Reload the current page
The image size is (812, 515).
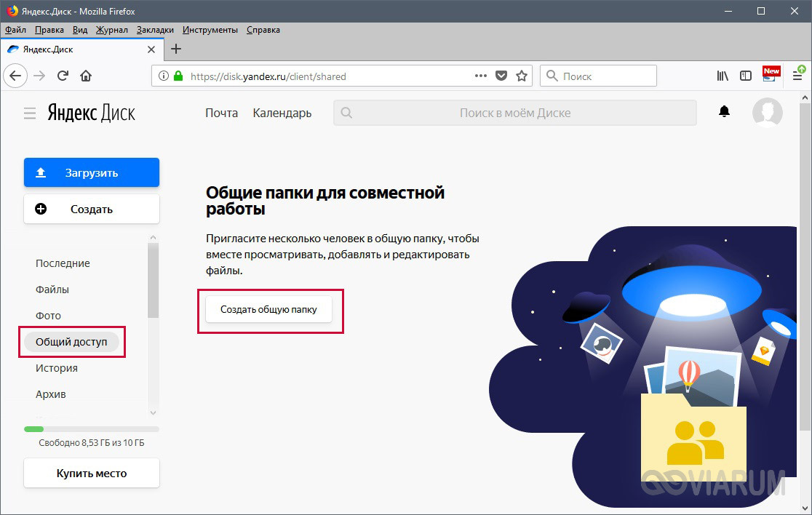point(63,76)
